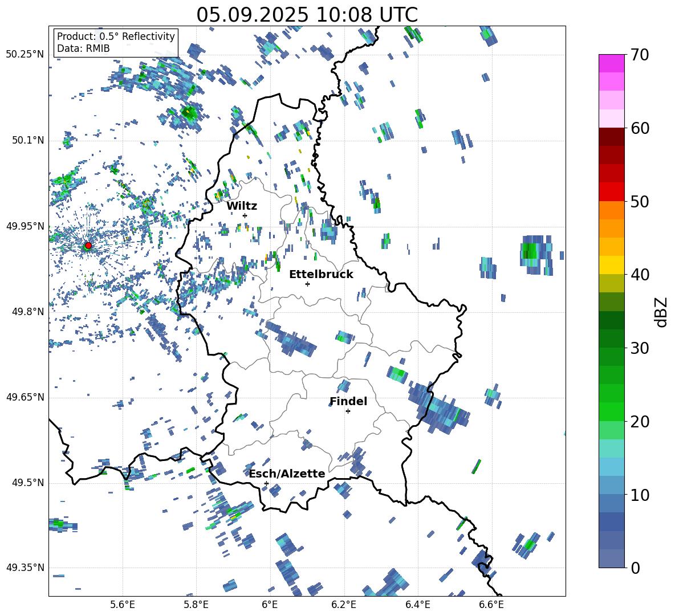Click the Wiltz station cross marker

click(x=245, y=215)
